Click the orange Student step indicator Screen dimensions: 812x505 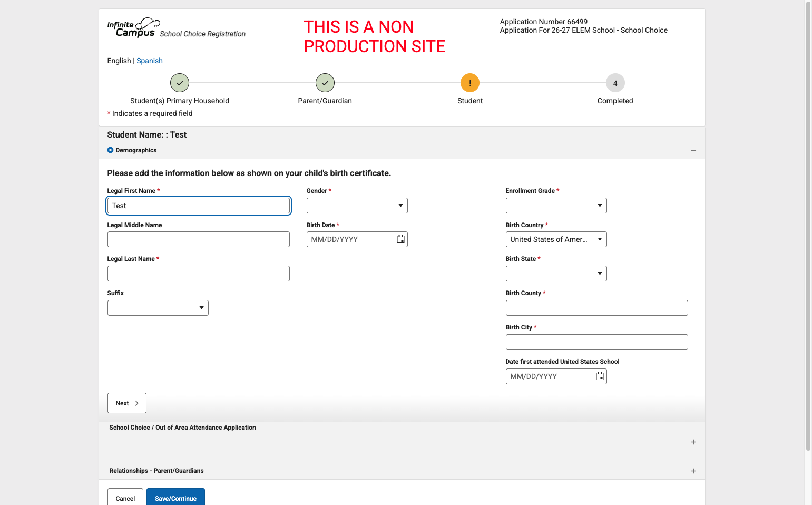click(x=470, y=83)
